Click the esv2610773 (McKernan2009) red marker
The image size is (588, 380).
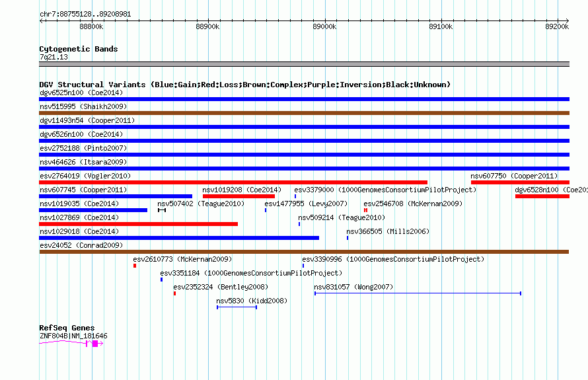coord(135,266)
